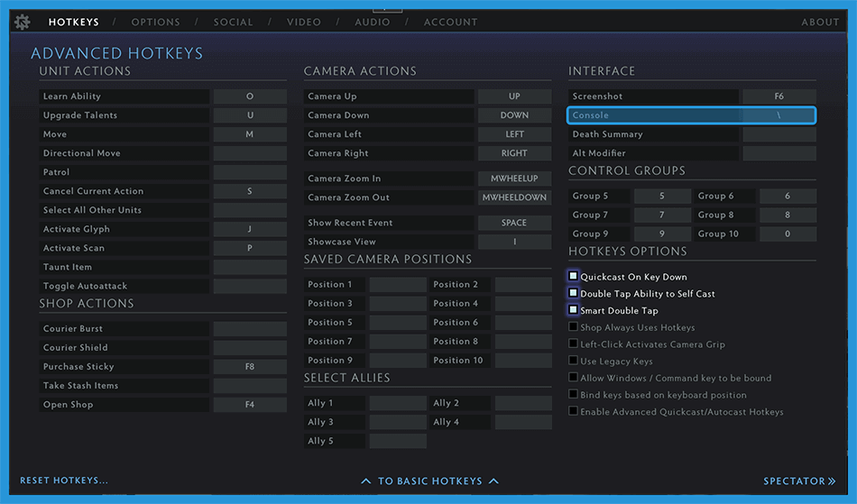Change the Activate Scan key P
Image resolution: width=857 pixels, height=504 pixels.
(250, 248)
